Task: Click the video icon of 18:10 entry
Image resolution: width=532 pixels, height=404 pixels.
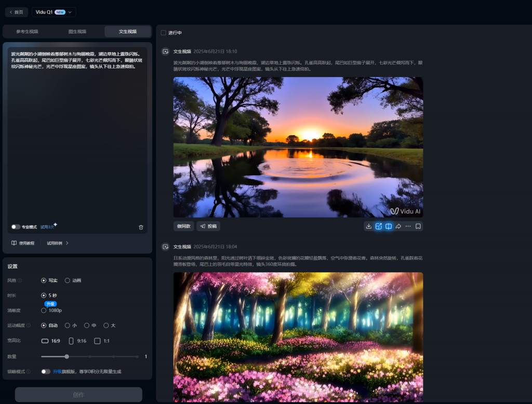Action: (x=166, y=51)
